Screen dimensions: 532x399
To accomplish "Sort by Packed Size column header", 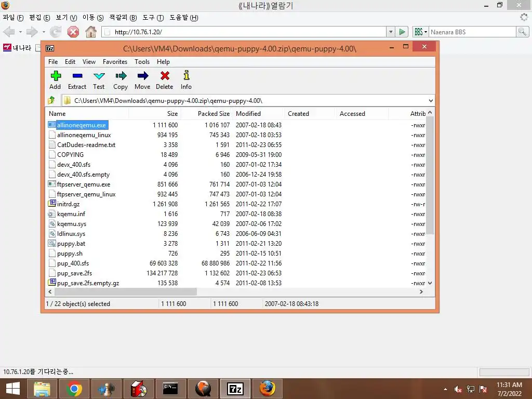I will click(206, 114).
